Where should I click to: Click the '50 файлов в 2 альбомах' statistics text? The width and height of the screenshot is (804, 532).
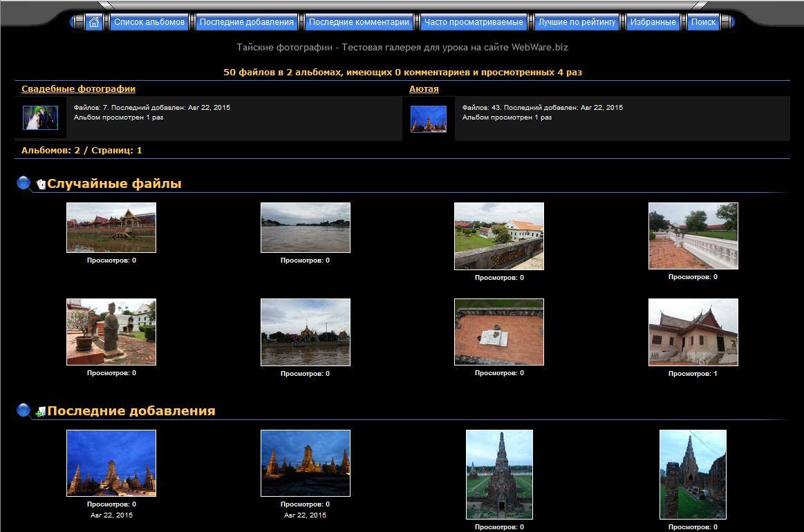pos(402,73)
